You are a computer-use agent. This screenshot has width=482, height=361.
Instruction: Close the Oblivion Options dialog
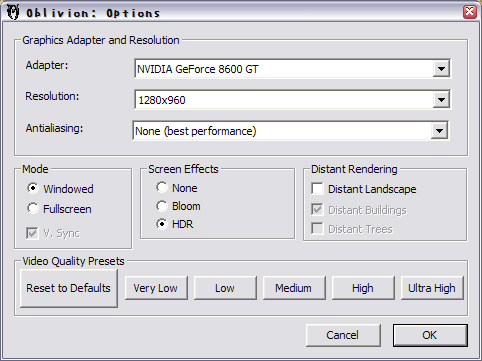click(x=470, y=12)
